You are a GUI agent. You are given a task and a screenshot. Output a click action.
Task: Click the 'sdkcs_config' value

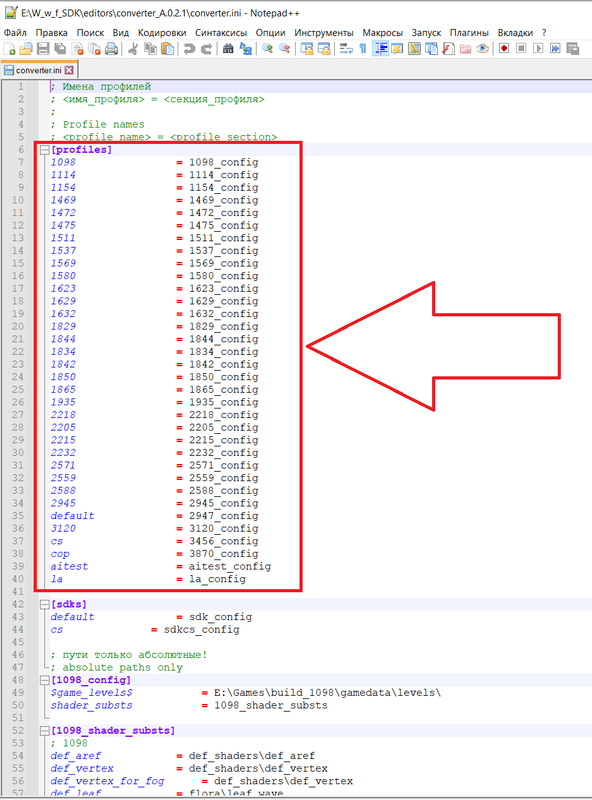click(x=202, y=630)
